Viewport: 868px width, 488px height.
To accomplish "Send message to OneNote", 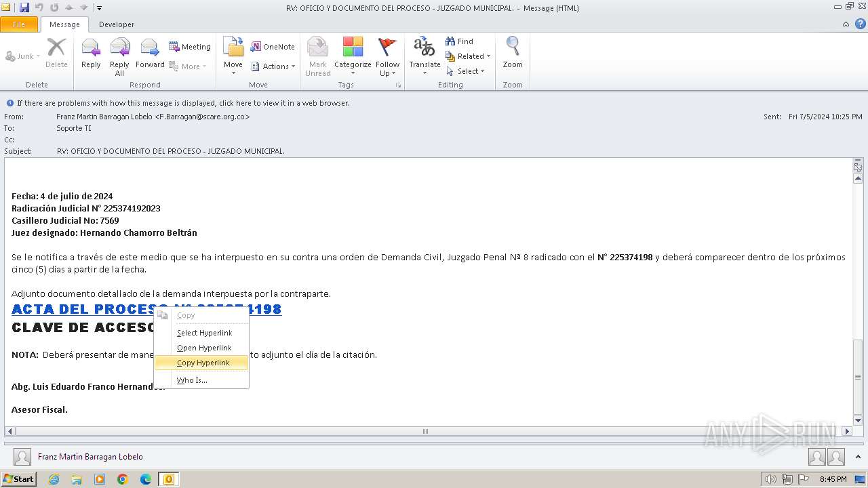I will click(x=273, y=47).
